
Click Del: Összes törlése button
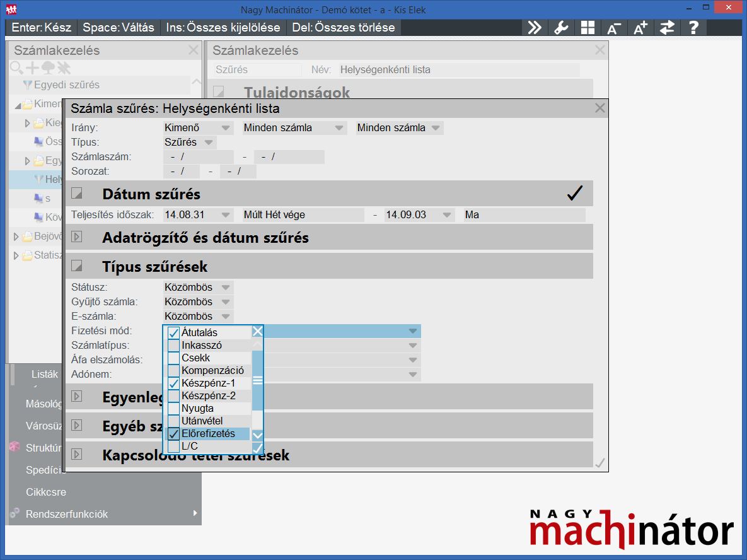point(344,28)
